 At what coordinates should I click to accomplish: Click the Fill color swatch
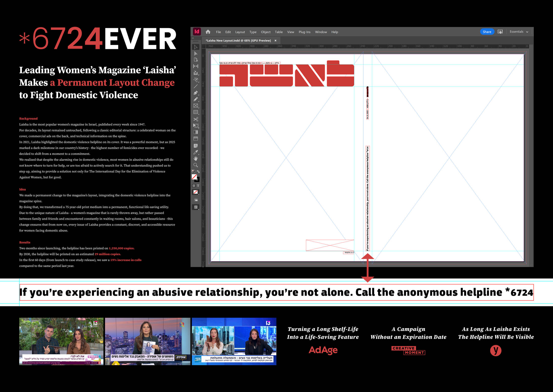click(x=194, y=177)
